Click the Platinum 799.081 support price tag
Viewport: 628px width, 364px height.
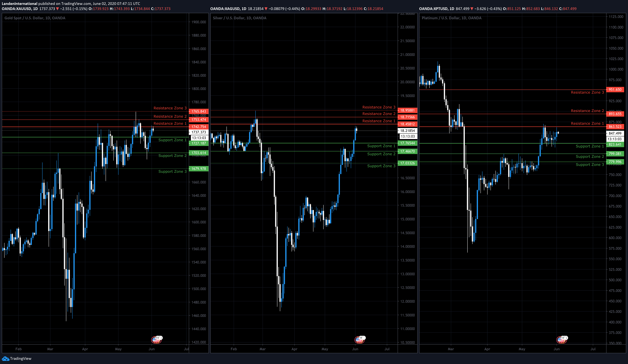(x=615, y=154)
